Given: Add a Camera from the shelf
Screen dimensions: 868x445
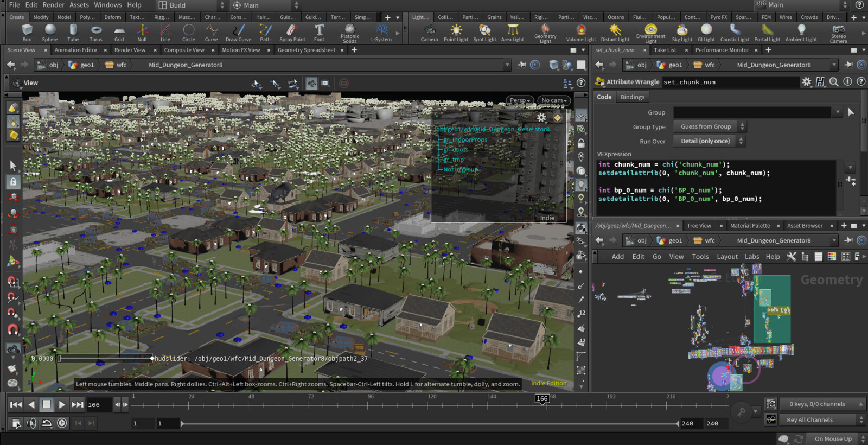Looking at the screenshot, I should coord(430,33).
